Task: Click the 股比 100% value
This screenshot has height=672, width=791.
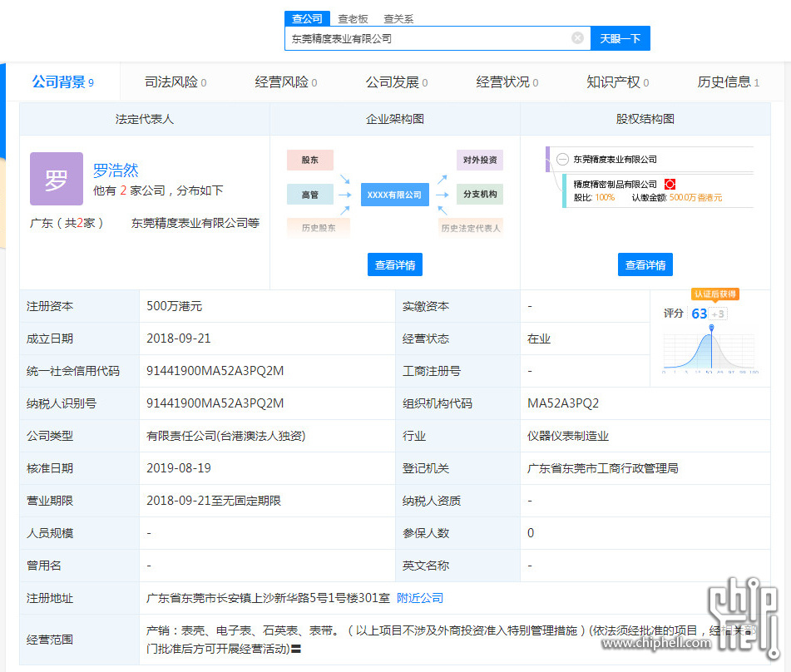Action: 605,198
